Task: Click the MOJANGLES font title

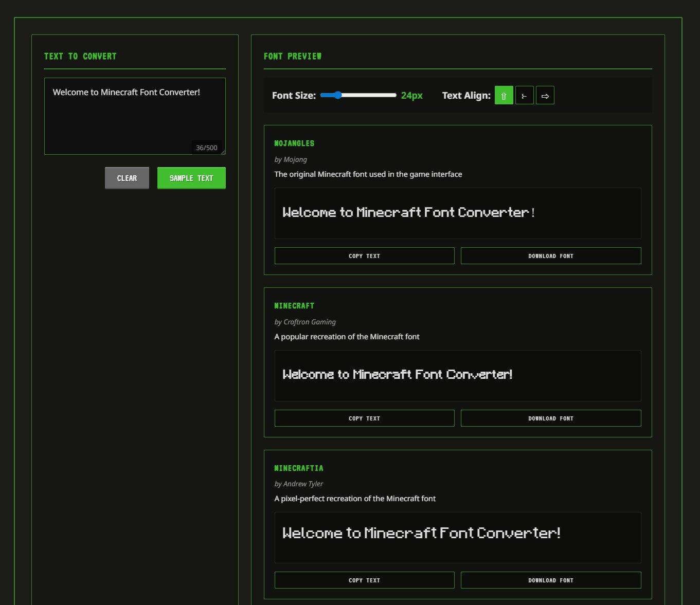Action: [x=294, y=143]
